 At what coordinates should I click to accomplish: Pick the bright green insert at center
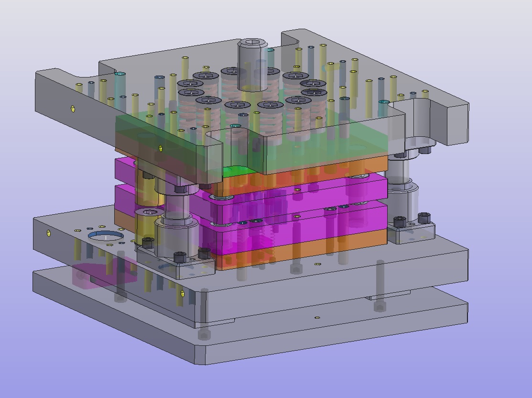[238, 170]
